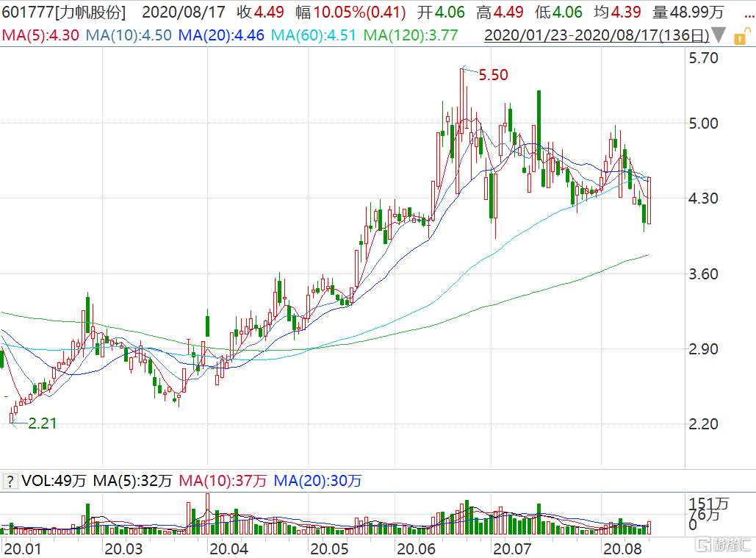Screen dimensions: 756x558
Task: Click the 20.04 time axis label
Action: click(x=229, y=549)
